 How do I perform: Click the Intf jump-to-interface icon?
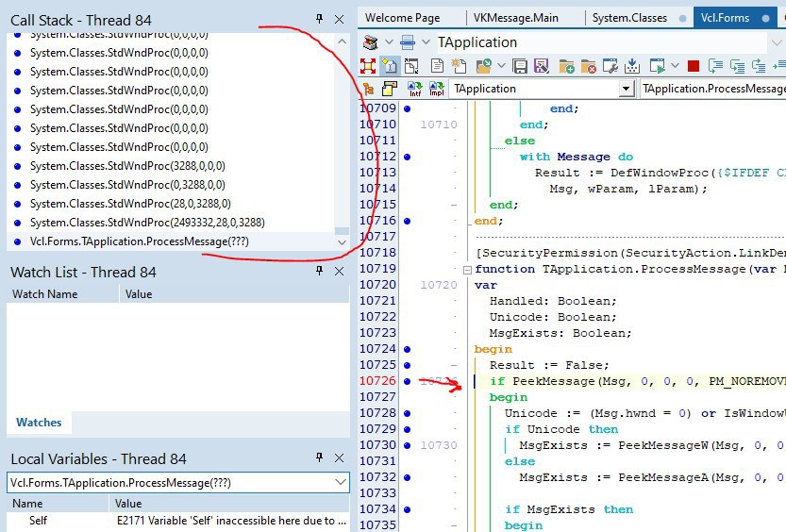[414, 89]
